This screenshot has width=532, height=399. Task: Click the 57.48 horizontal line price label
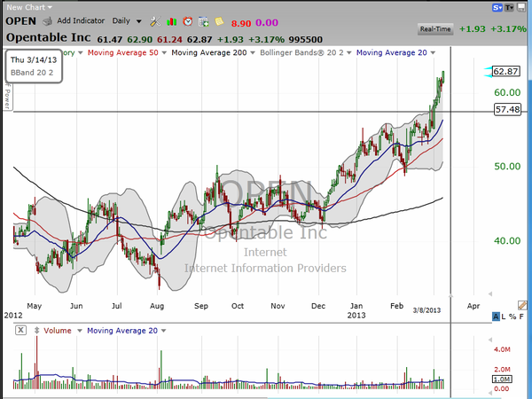click(507, 110)
